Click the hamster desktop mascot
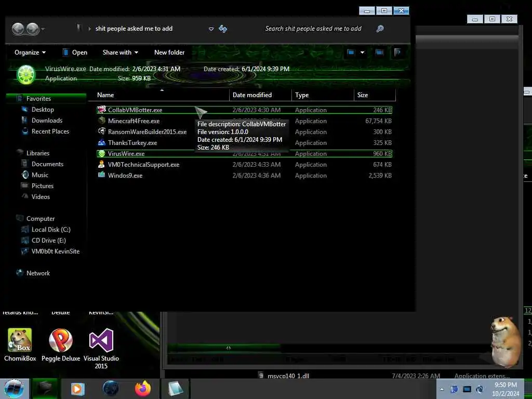This screenshot has height=399, width=532. pyautogui.click(x=506, y=341)
